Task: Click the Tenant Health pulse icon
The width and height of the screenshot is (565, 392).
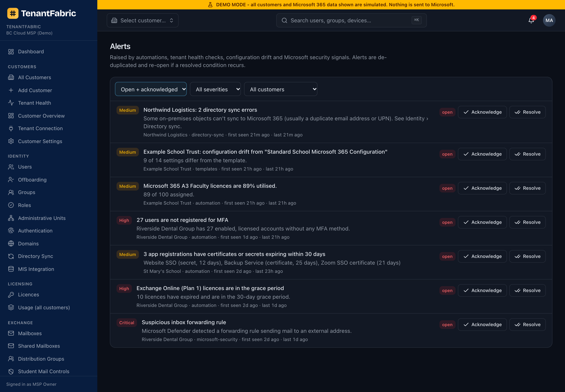Action: click(11, 103)
